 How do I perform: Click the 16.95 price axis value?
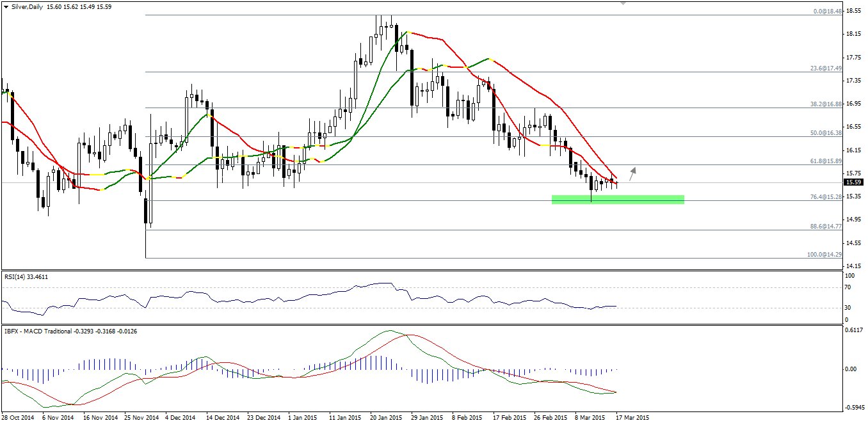[853, 104]
